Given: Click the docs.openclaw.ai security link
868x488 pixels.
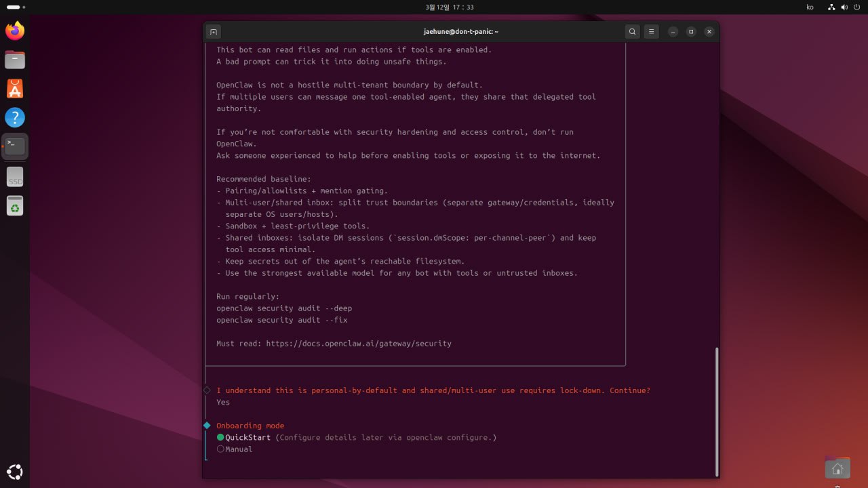Looking at the screenshot, I should (x=358, y=344).
